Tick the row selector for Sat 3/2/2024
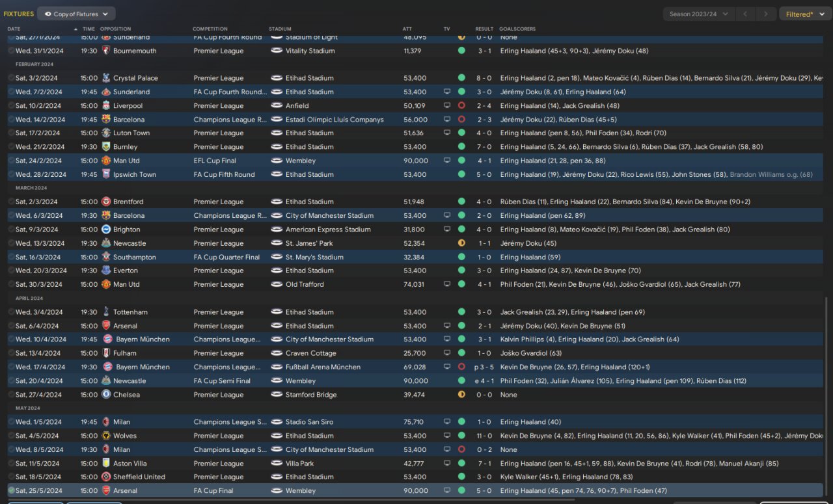 [11, 78]
